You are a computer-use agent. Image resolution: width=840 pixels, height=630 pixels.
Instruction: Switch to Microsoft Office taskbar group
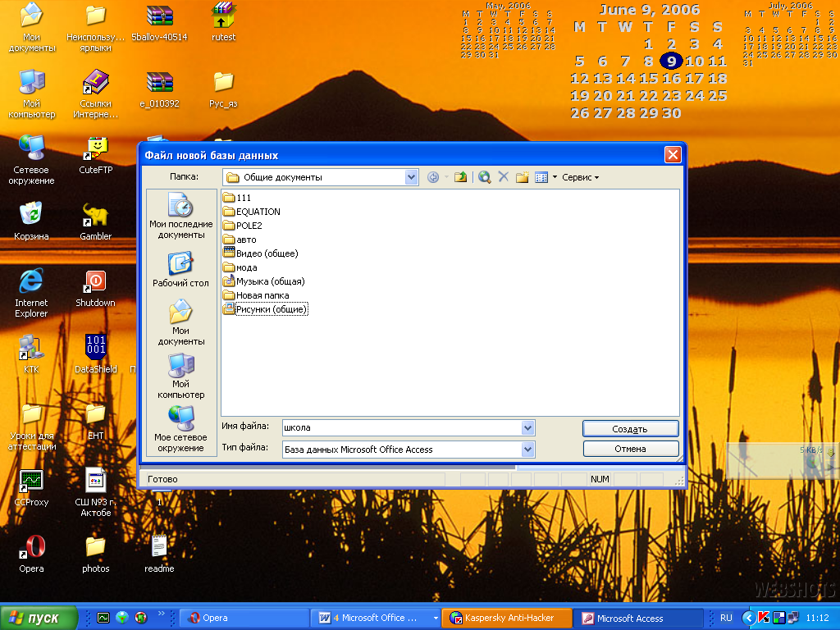point(375,618)
